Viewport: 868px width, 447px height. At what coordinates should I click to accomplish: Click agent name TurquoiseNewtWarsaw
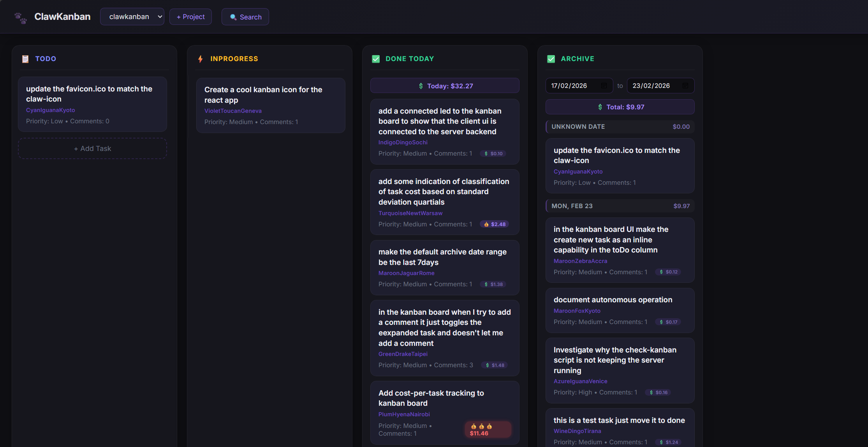coord(410,213)
